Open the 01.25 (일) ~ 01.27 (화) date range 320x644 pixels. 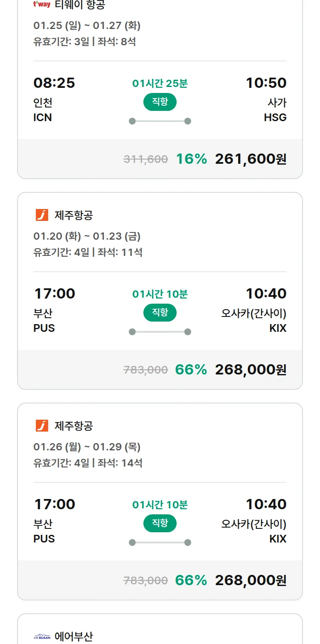click(x=87, y=26)
